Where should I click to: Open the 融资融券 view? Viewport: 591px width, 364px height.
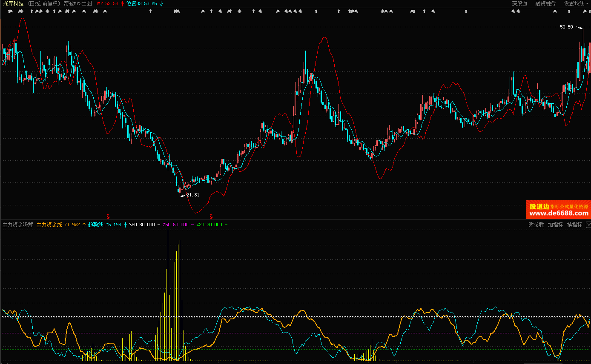pos(545,3)
